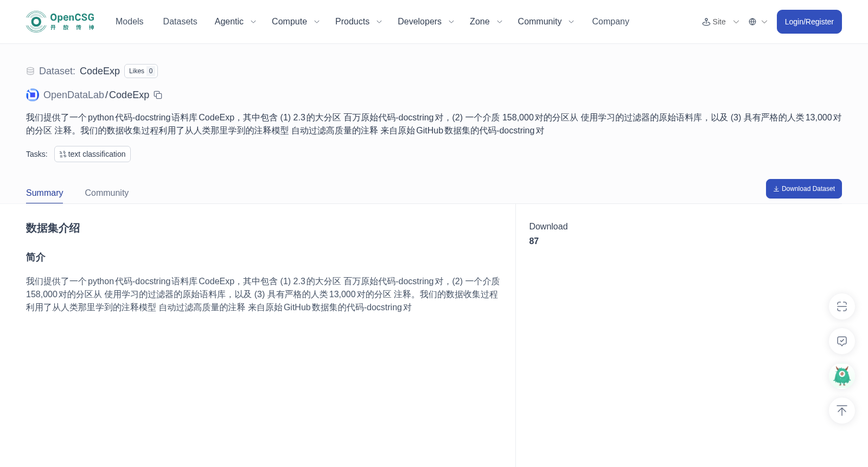Viewport: 868px width, 467px height.
Task: Switch to the Community tab below tasks
Action: click(107, 193)
